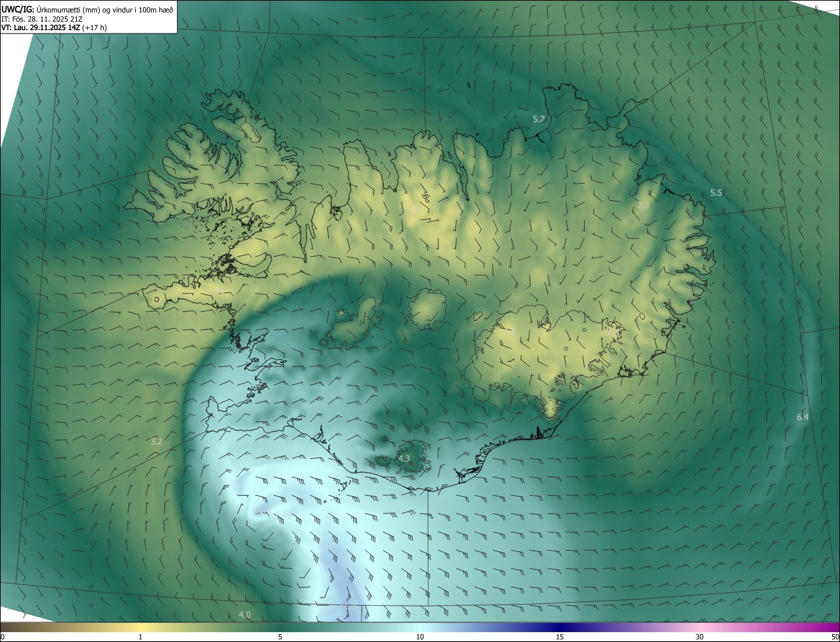Click the valid time 'VT: Lau. 29.11.2025 14Z (+17 h)'
The image size is (840, 642).
coord(54,28)
